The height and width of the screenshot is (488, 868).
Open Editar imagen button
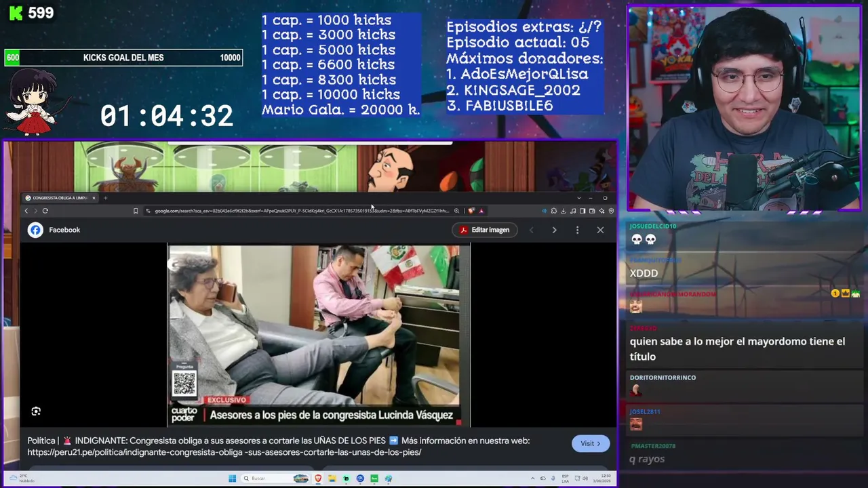(484, 230)
